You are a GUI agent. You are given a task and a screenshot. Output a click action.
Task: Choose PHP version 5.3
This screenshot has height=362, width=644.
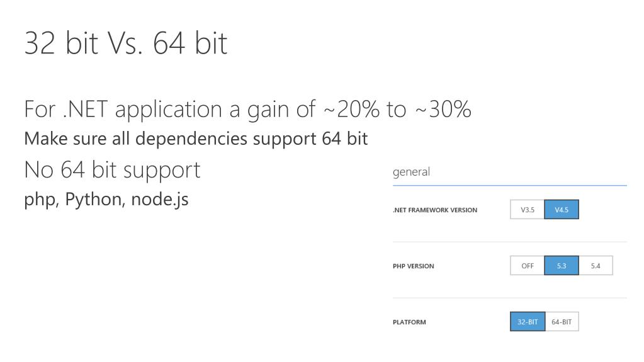[x=562, y=266]
